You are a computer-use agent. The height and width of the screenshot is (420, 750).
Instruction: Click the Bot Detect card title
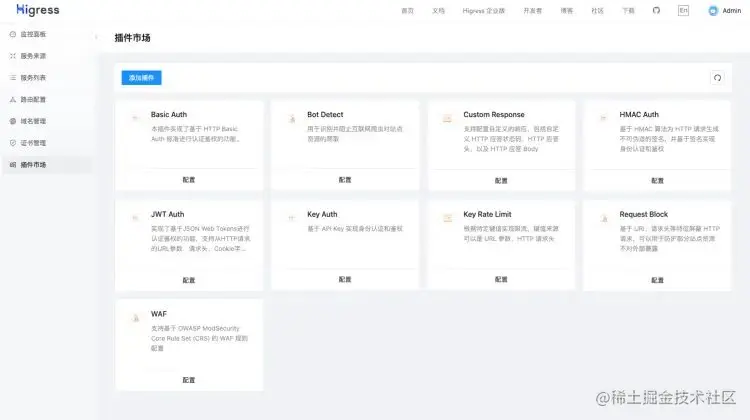325,114
